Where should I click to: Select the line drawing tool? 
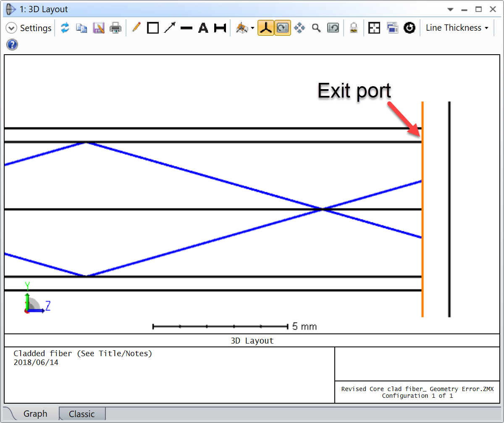pyautogui.click(x=186, y=28)
